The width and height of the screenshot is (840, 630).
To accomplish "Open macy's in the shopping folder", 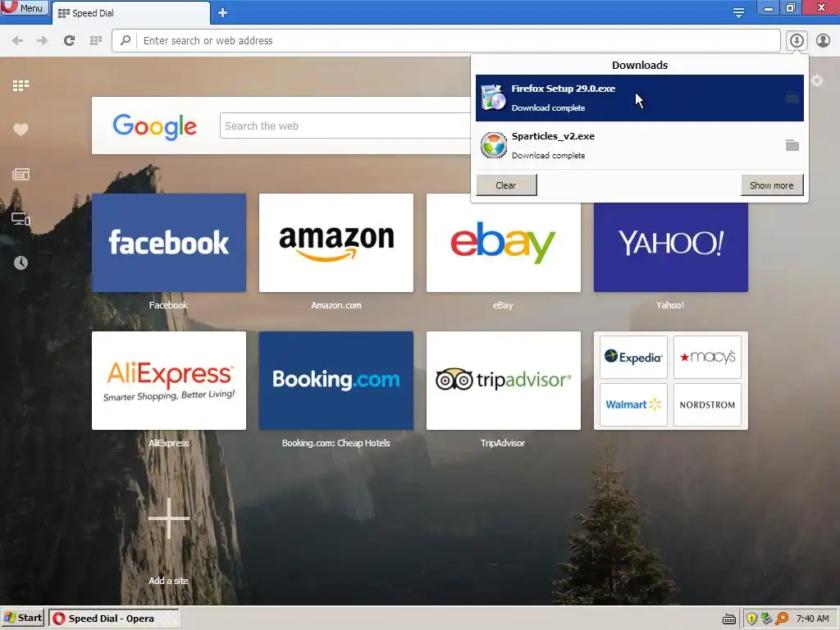I will coord(707,358).
